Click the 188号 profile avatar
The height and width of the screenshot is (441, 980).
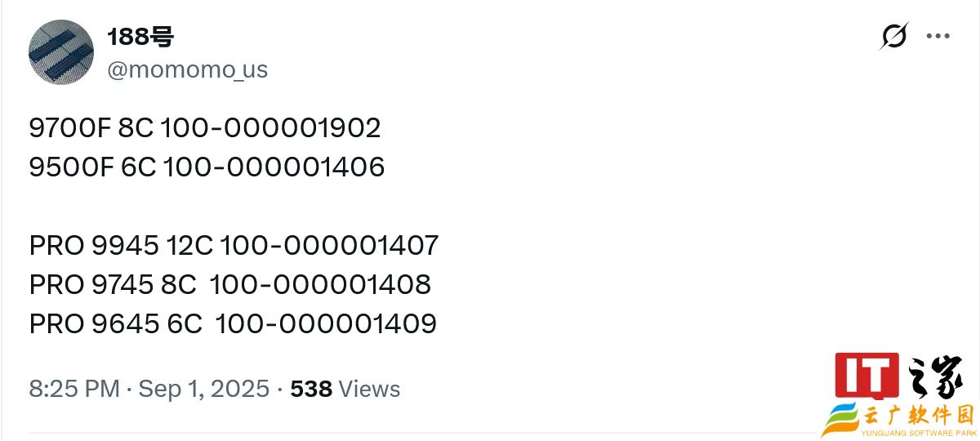pos(61,52)
